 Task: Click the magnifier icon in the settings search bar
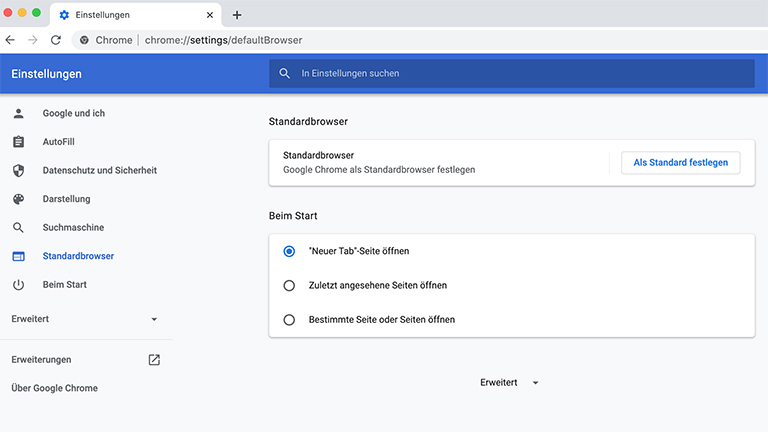point(284,73)
